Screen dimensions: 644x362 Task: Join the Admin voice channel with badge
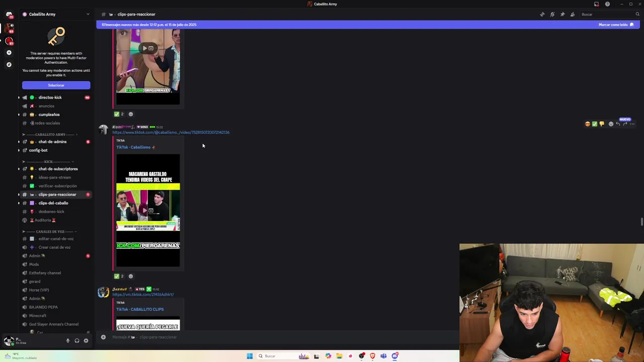click(x=56, y=256)
